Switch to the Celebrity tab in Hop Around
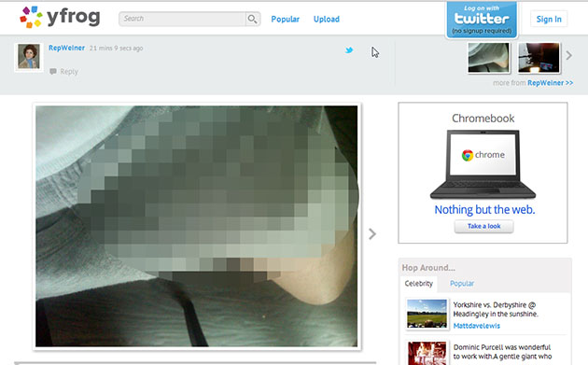The image size is (588, 365). coord(418,284)
